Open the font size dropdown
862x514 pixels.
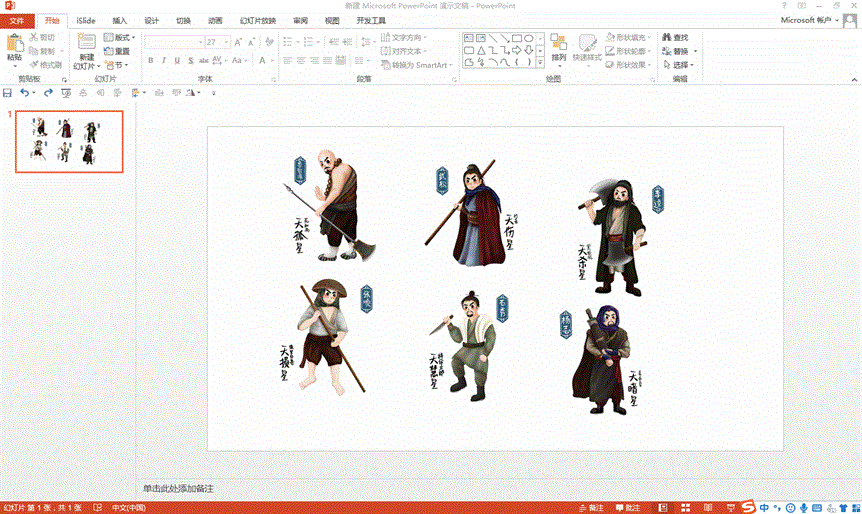point(226,42)
